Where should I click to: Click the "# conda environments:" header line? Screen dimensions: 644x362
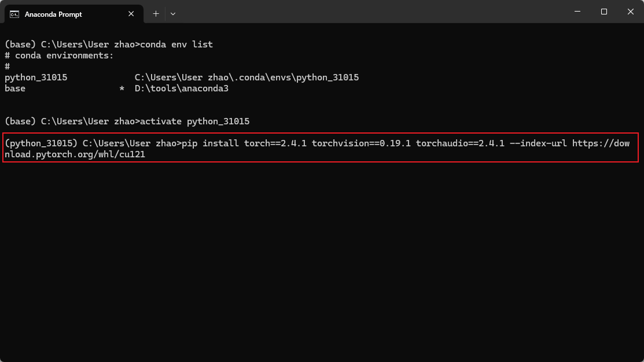click(x=59, y=56)
